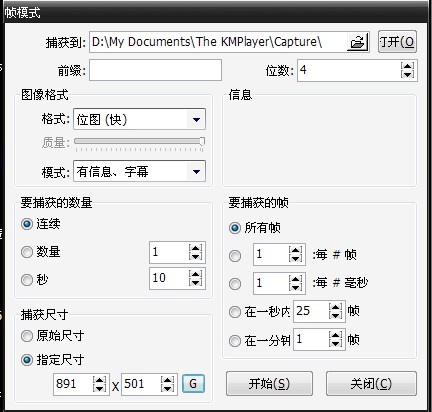Open the 格式 dropdown showing 位图 (快)

(139, 119)
